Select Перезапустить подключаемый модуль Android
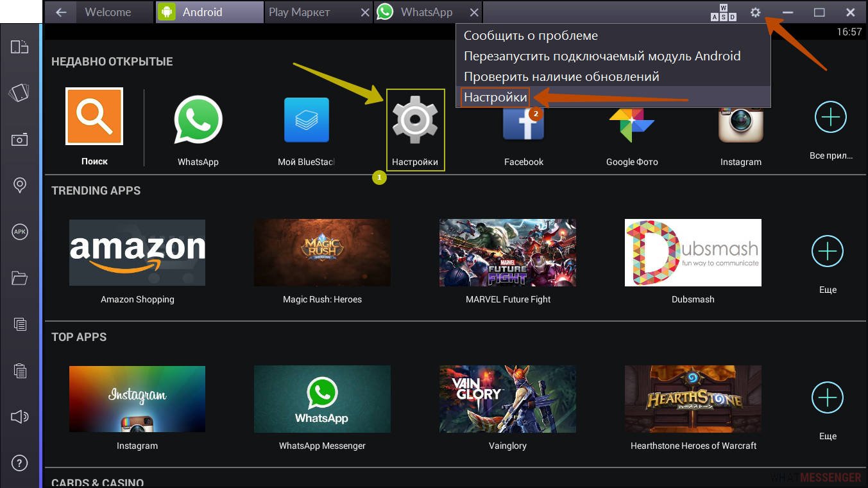This screenshot has height=488, width=868. pos(613,57)
